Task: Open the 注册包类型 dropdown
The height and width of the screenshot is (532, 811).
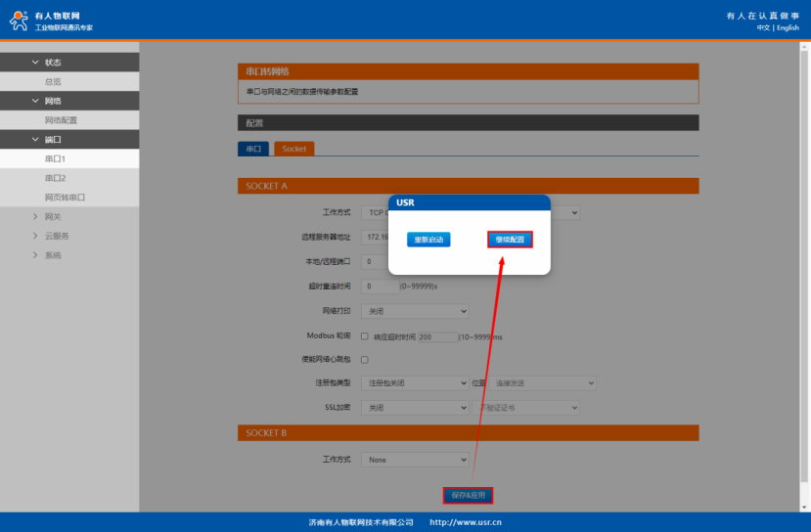Action: [415, 383]
